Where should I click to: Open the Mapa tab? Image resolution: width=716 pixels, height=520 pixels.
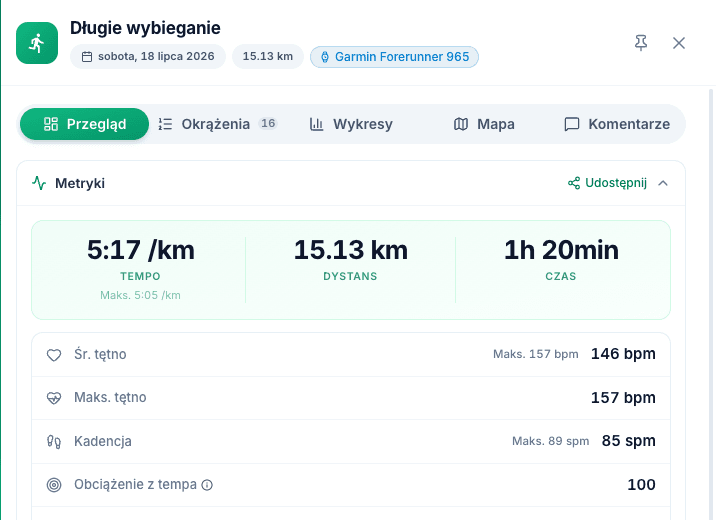(484, 124)
